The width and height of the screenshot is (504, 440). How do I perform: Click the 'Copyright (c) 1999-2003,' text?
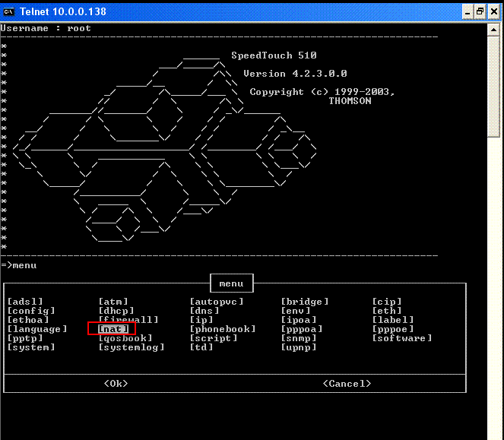322,92
